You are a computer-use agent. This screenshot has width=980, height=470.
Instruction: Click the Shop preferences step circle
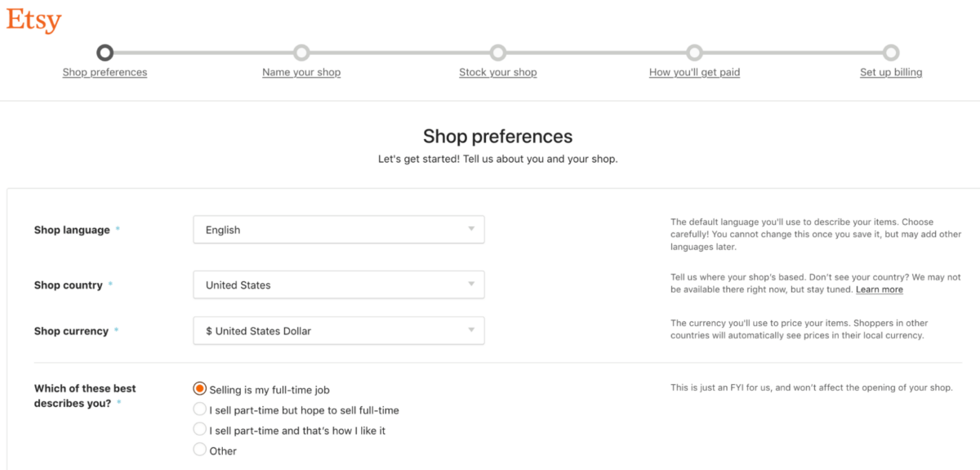pyautogui.click(x=105, y=53)
